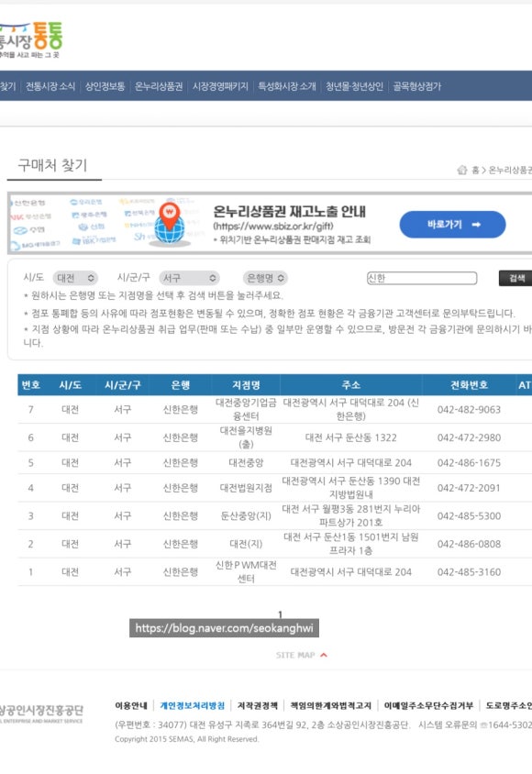Viewport: 532px width, 774px height.
Task: Select branch name 대전(지)
Action: [x=246, y=544]
